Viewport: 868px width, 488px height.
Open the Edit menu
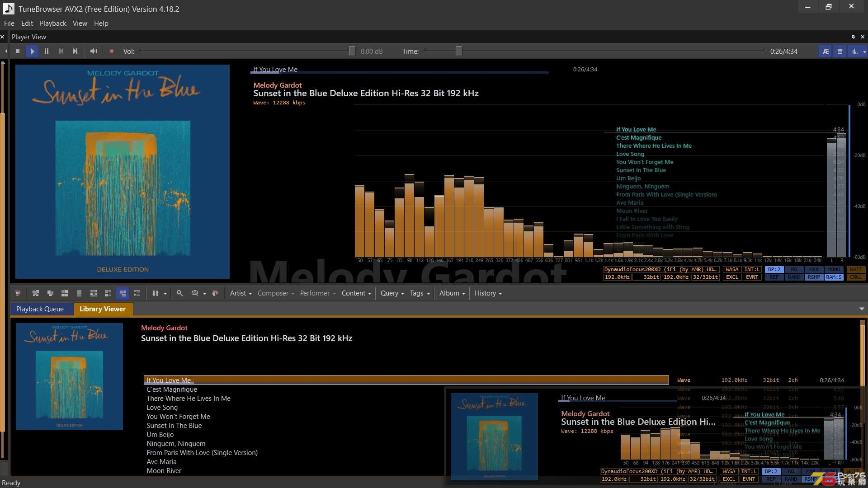point(27,23)
